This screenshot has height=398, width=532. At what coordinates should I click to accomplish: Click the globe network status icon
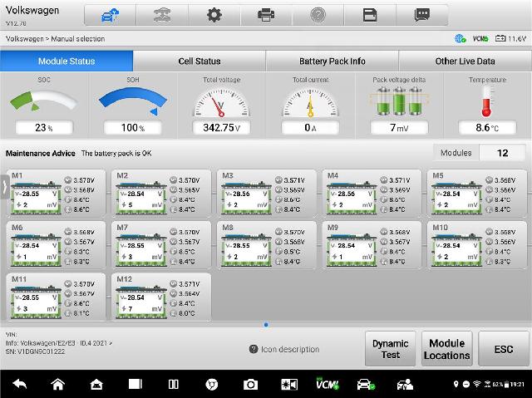click(x=460, y=39)
